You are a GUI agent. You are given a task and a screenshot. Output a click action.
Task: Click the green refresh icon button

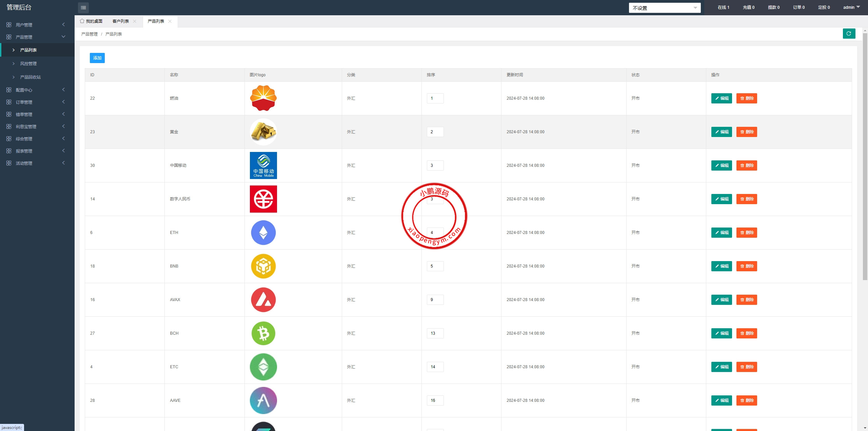849,34
